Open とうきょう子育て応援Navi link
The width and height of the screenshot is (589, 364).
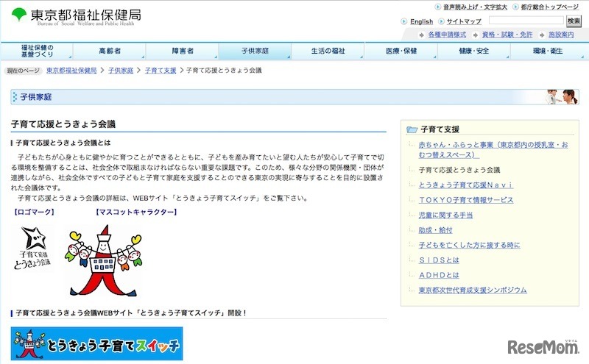click(465, 185)
